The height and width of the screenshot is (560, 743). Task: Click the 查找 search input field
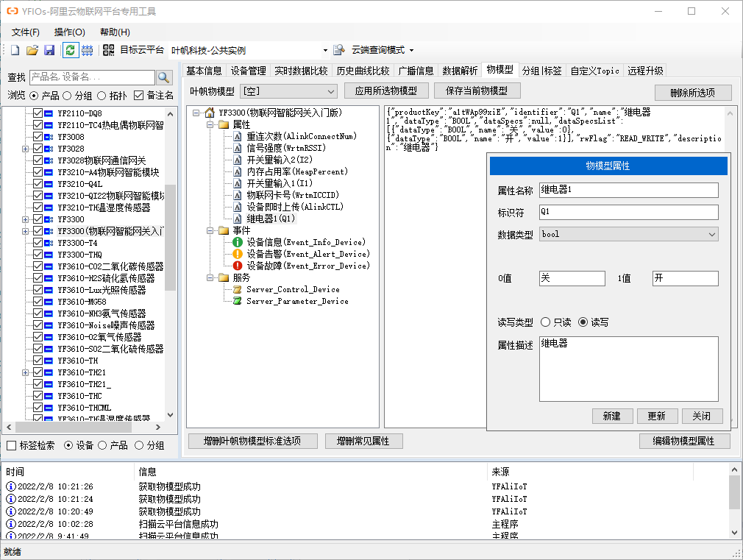92,77
